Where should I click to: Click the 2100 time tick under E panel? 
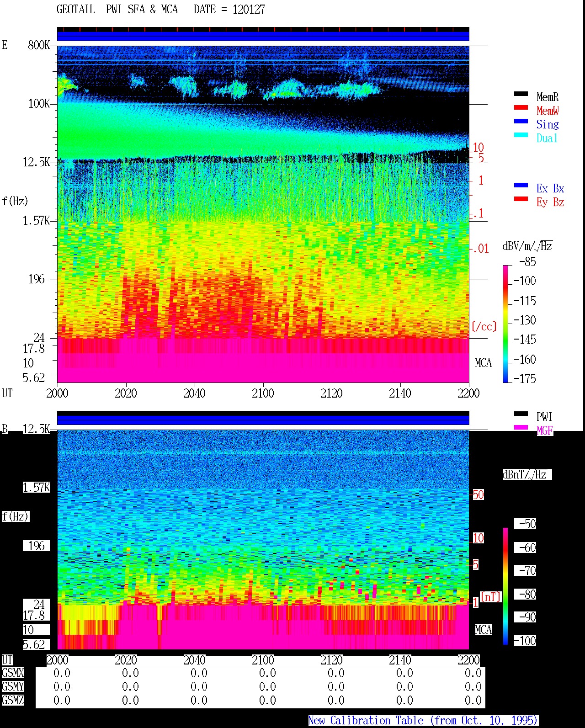(x=263, y=393)
